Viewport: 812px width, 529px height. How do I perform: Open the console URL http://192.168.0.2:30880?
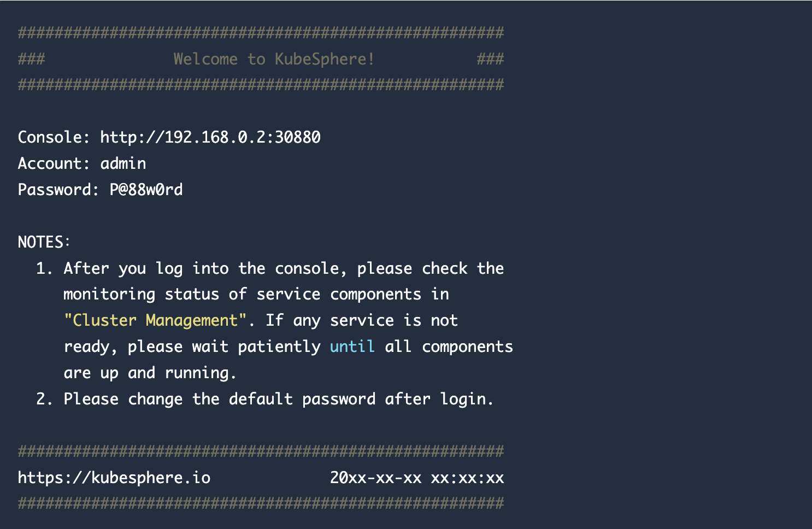click(210, 137)
